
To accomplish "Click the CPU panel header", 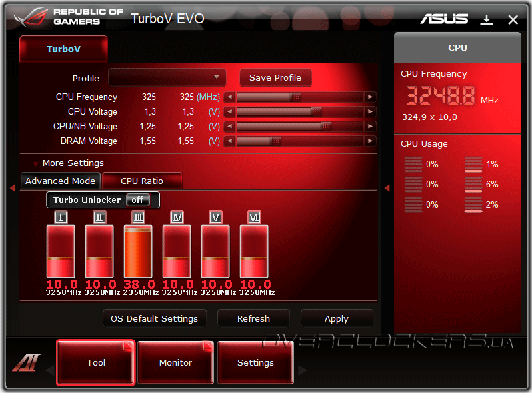I will (x=457, y=47).
